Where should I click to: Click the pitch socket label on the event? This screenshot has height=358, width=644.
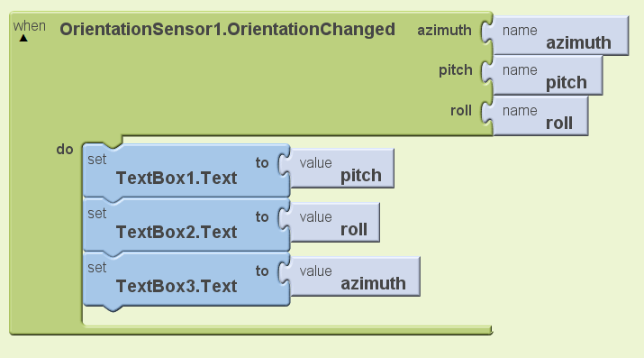[456, 70]
